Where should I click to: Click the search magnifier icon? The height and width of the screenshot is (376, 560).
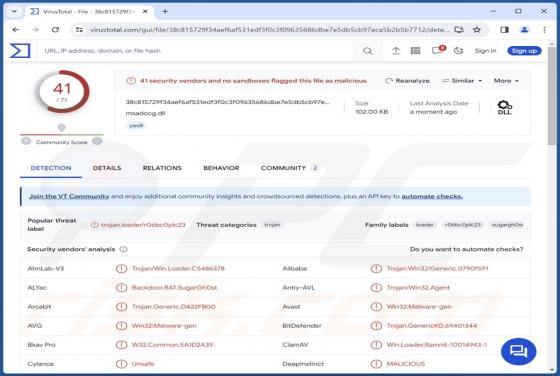(x=368, y=51)
